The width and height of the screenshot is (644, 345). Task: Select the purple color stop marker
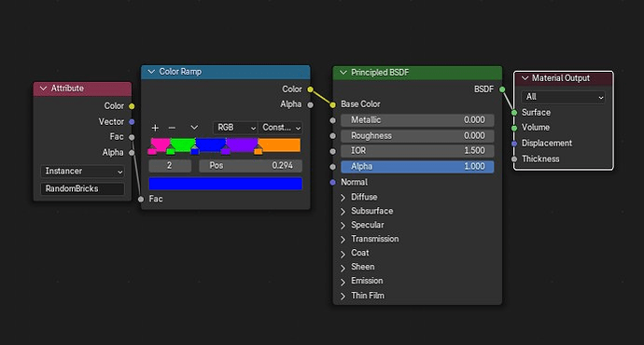coord(226,151)
